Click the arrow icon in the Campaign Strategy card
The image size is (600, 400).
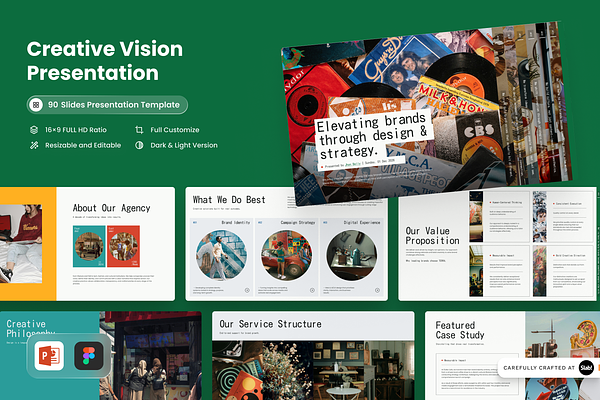click(312, 290)
